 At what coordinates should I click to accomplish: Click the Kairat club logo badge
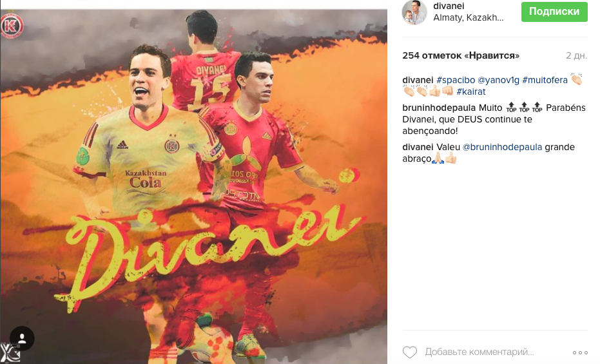click(12, 27)
